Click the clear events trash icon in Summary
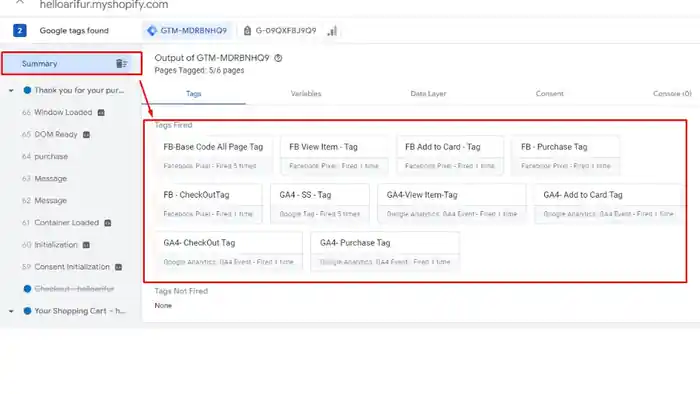Viewport: 700px width, 394px height. pos(121,64)
